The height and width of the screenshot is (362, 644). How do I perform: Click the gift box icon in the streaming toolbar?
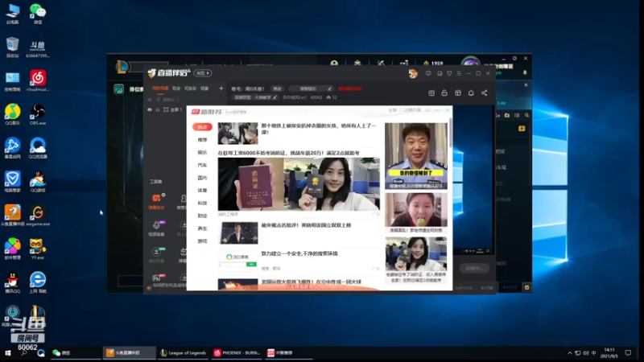[x=431, y=93]
